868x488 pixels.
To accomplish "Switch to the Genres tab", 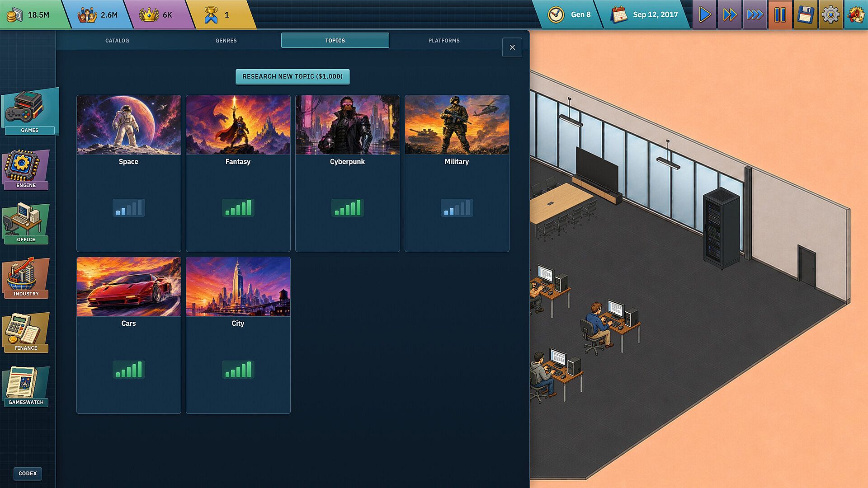I will click(x=226, y=40).
